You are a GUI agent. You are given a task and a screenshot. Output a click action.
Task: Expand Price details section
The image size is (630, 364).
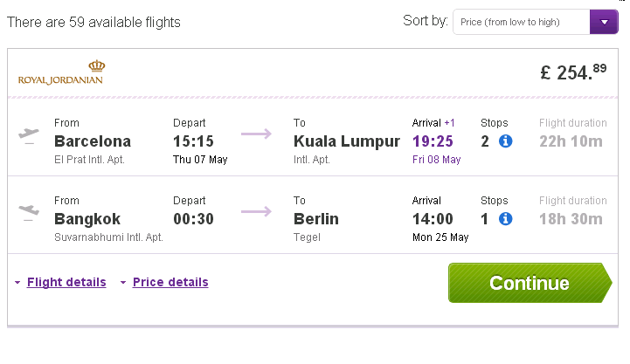pos(170,282)
